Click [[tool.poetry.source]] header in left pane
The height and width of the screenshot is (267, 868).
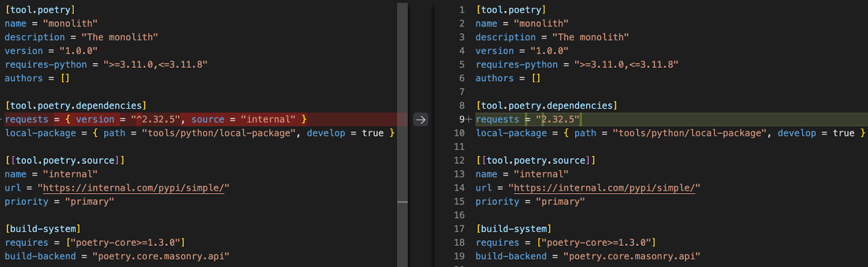[x=65, y=161]
